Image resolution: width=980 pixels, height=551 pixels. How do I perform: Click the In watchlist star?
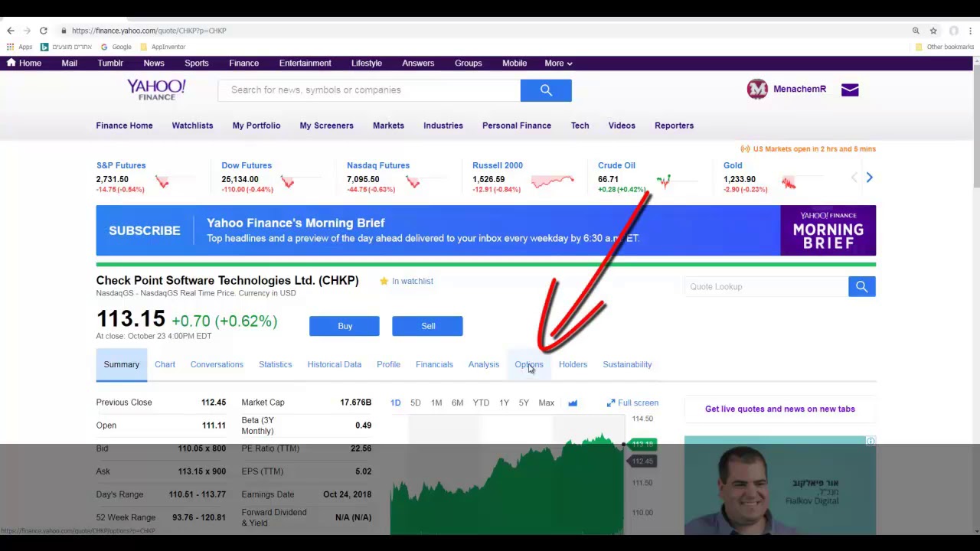(384, 281)
